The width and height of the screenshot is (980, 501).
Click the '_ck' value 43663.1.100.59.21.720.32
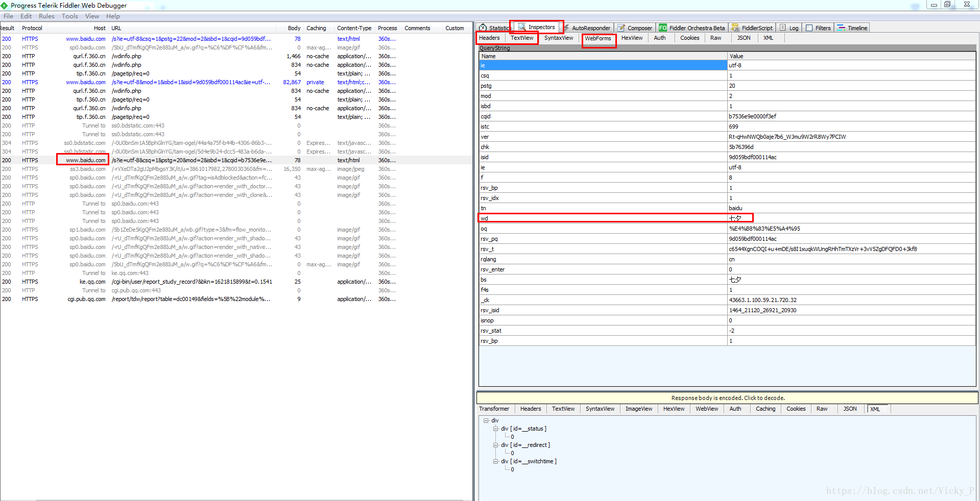coord(762,300)
